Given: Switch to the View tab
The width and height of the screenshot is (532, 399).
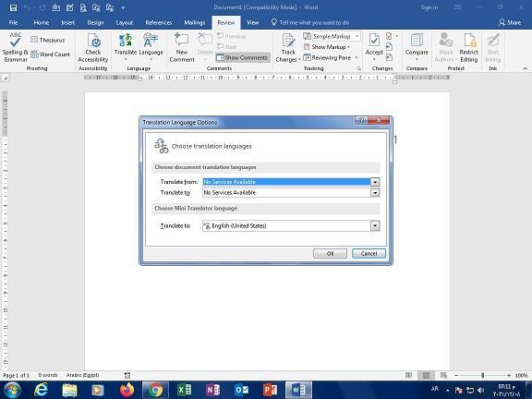Looking at the screenshot, I should tap(252, 23).
